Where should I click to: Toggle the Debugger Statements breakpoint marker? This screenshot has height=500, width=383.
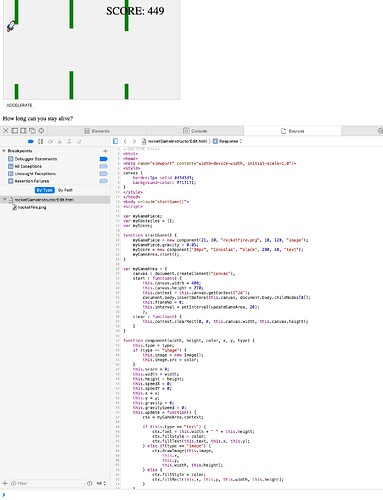click(104, 159)
